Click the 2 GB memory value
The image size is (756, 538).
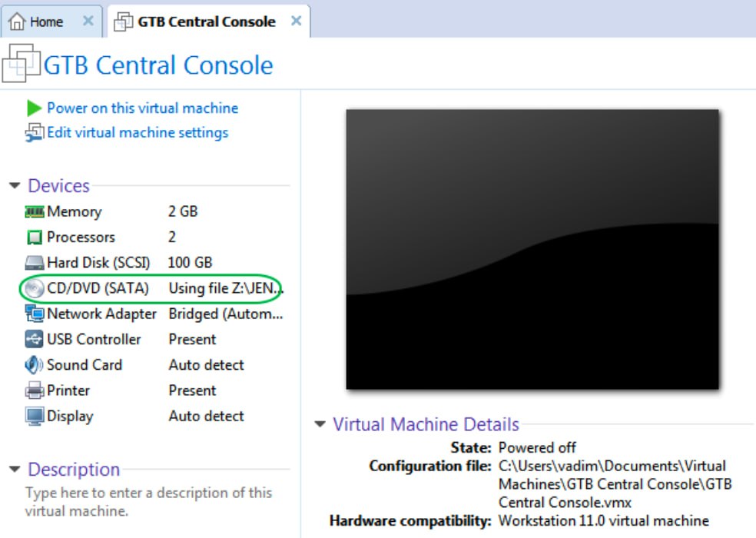(183, 212)
